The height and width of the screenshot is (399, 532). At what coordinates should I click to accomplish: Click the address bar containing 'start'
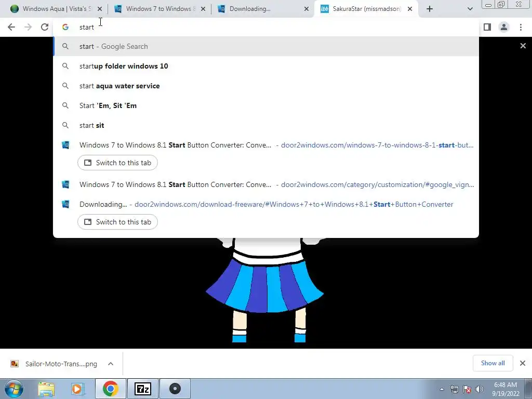[266, 27]
